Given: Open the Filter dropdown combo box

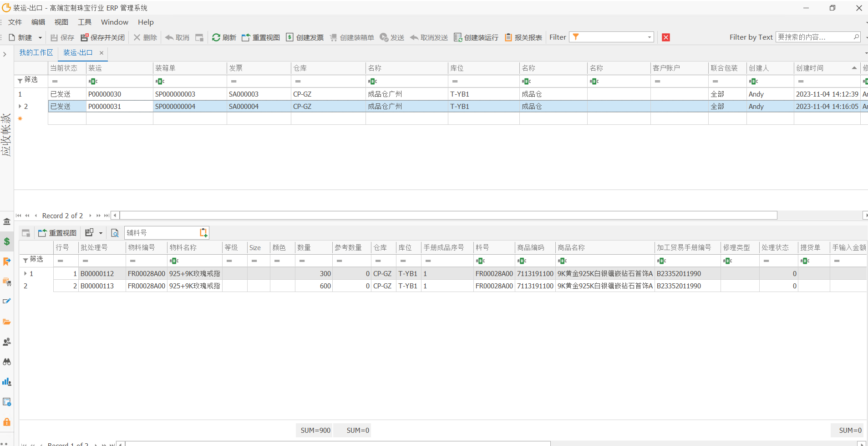Looking at the screenshot, I should click(x=649, y=37).
